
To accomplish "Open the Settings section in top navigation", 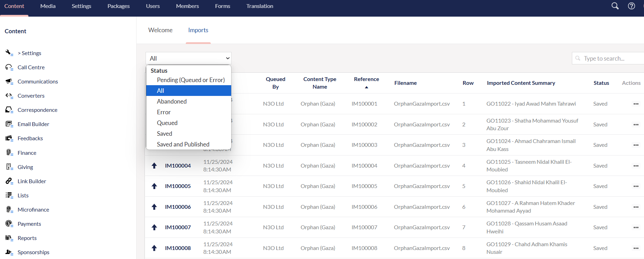I will tap(81, 6).
